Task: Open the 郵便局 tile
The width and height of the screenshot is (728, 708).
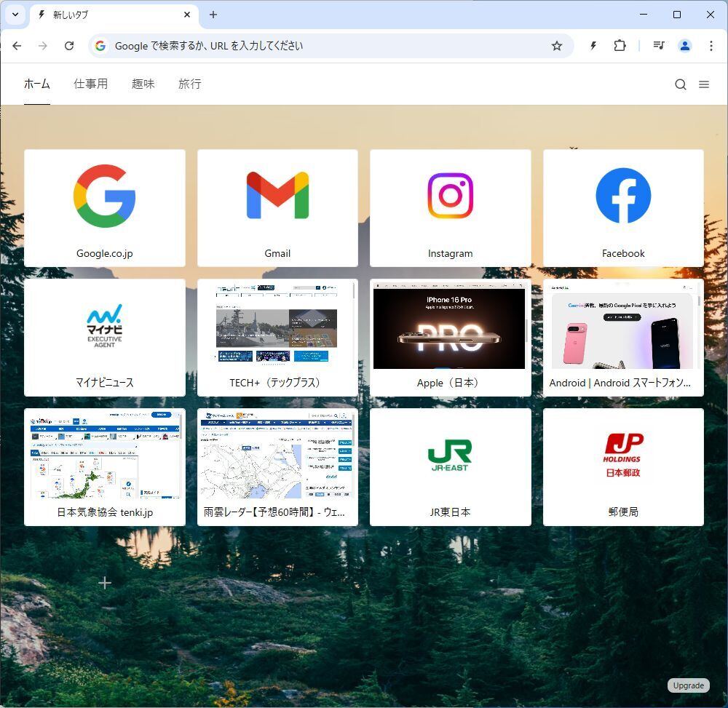Action: pos(623,466)
